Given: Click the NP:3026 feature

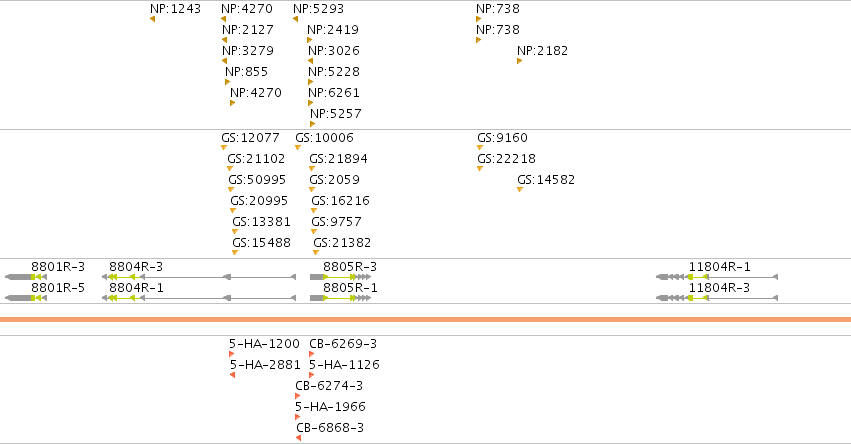Looking at the screenshot, I should (x=310, y=61).
